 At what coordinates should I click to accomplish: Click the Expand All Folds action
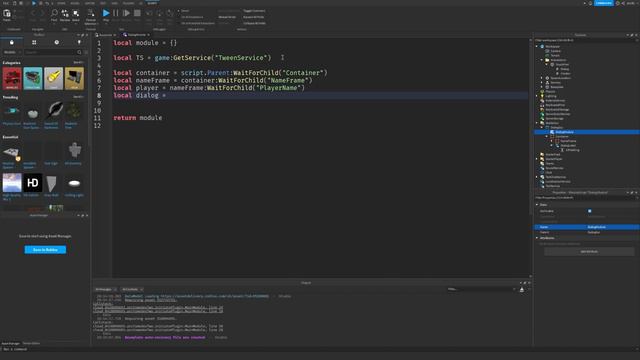tap(253, 17)
